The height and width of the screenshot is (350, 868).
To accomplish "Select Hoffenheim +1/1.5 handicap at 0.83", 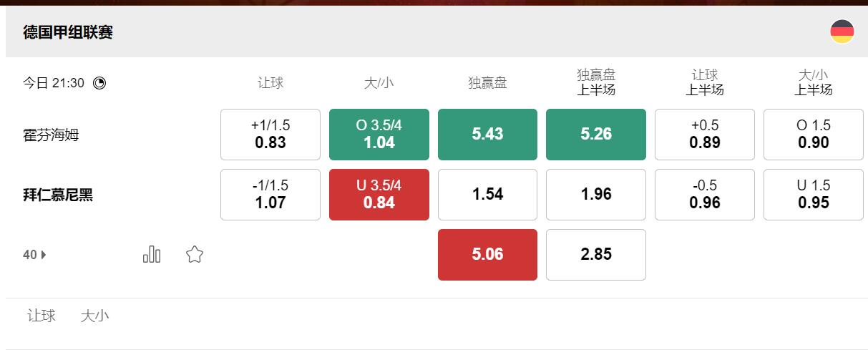I will pyautogui.click(x=270, y=135).
